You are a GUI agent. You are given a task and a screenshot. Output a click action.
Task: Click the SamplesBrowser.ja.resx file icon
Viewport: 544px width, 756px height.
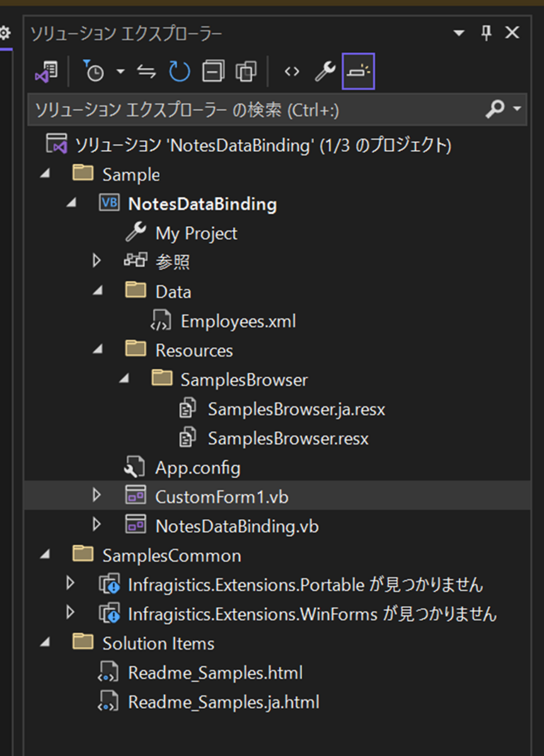(x=188, y=409)
